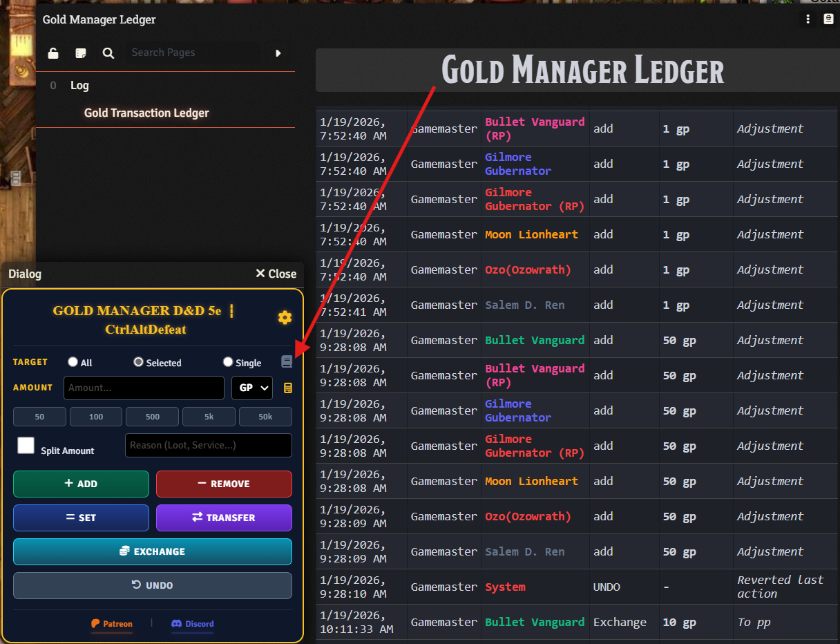This screenshot has width=840, height=644.
Task: Click Moon Lionheart in the 1 gp row
Action: point(531,234)
